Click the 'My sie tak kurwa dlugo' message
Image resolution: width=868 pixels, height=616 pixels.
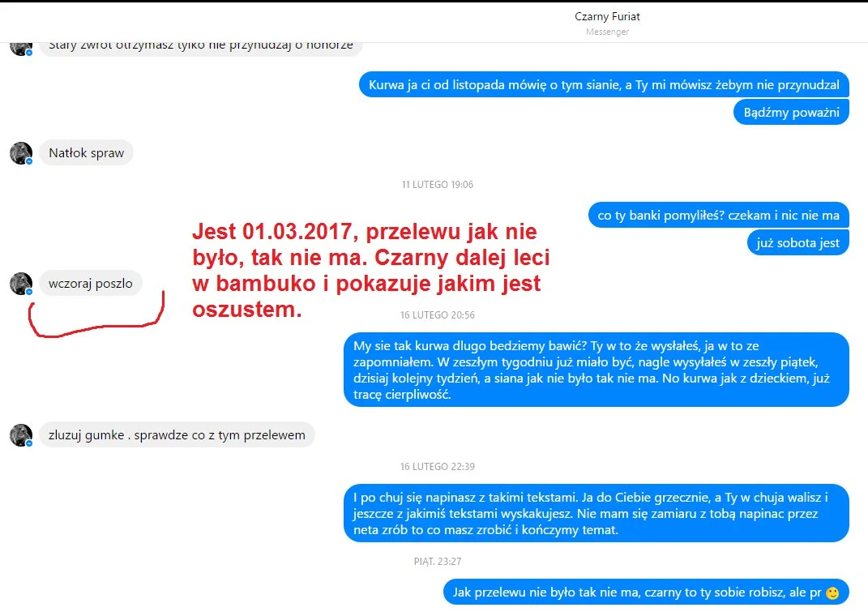(x=596, y=370)
